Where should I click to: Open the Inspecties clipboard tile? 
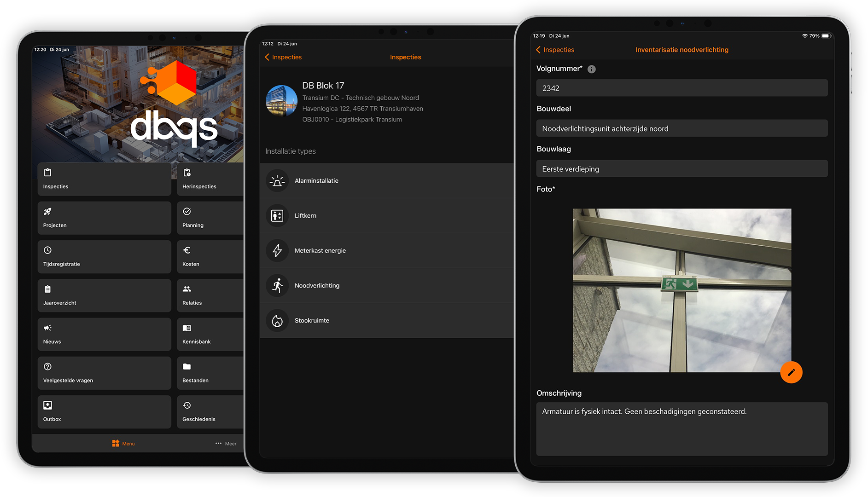pyautogui.click(x=104, y=179)
